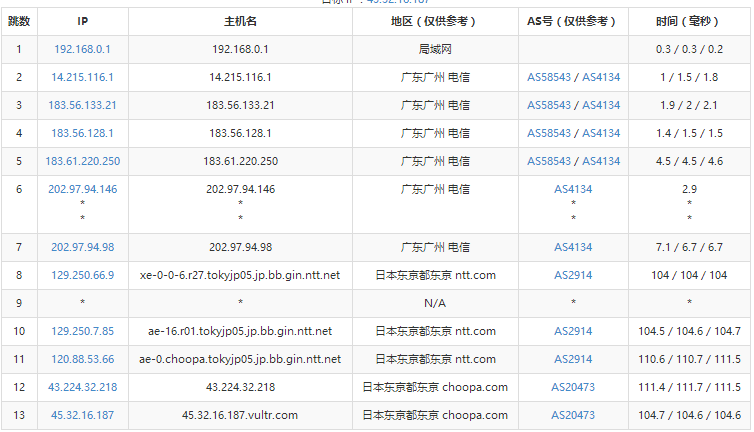Click time cell 104 / 104 / 104
Viewport: 754px width, 432px height.
click(689, 275)
